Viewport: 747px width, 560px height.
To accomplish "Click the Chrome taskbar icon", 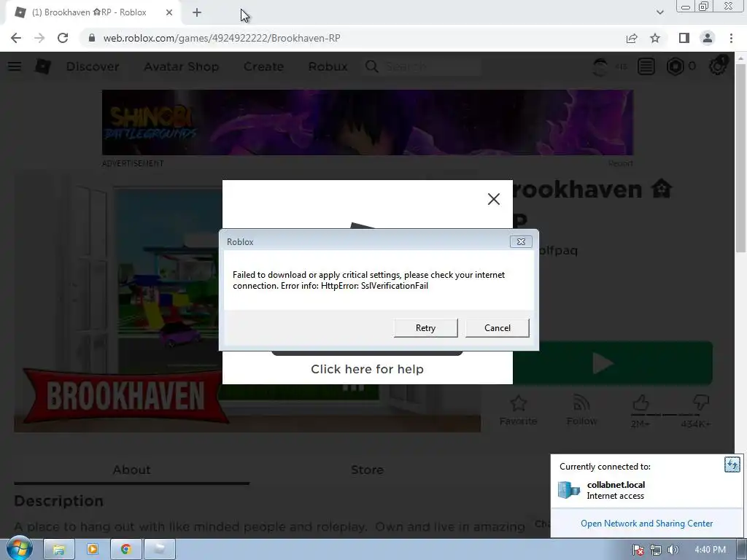I will (125, 550).
